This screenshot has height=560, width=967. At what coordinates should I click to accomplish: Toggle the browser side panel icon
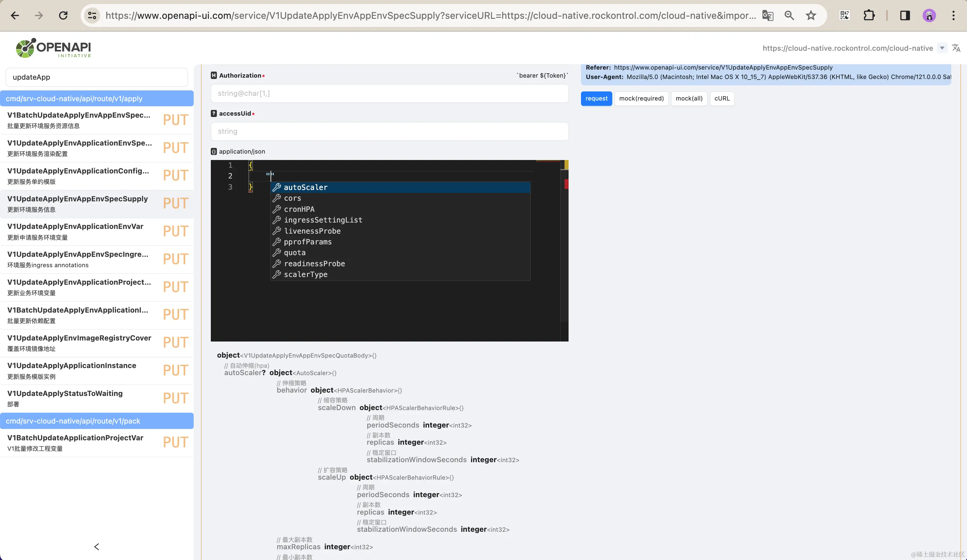[x=905, y=15]
